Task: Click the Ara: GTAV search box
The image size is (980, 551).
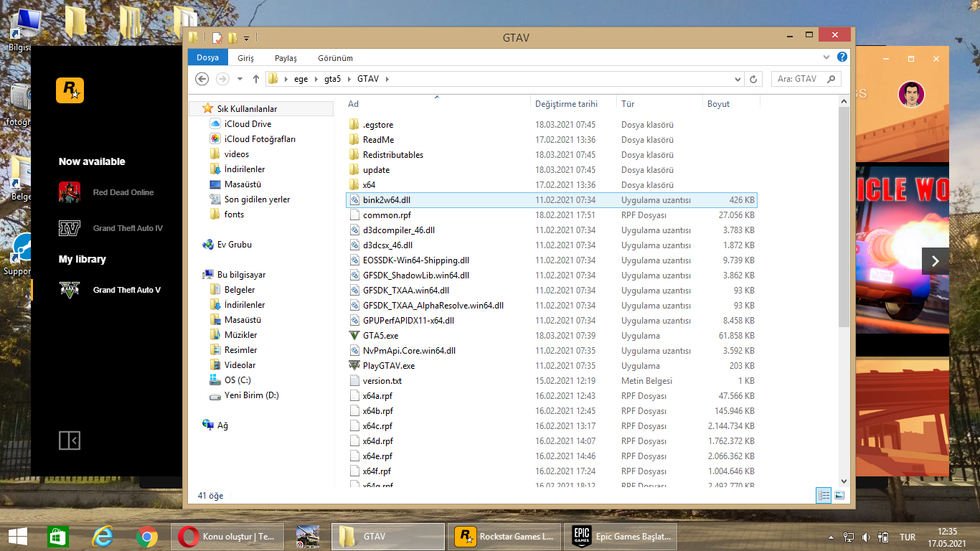Action: tap(806, 79)
